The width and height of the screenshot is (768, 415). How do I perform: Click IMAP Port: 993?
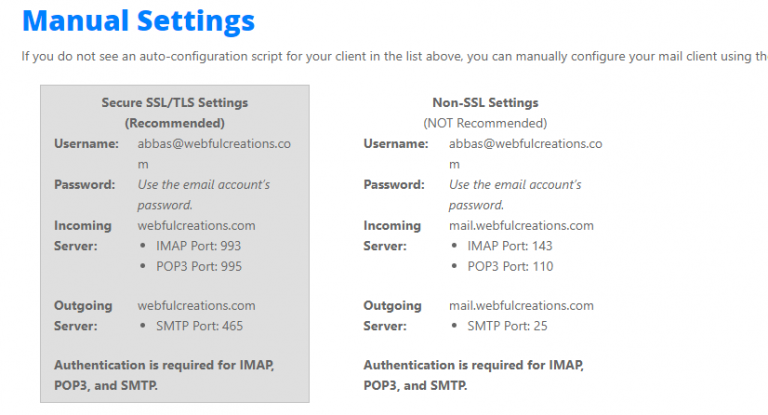pyautogui.click(x=198, y=246)
